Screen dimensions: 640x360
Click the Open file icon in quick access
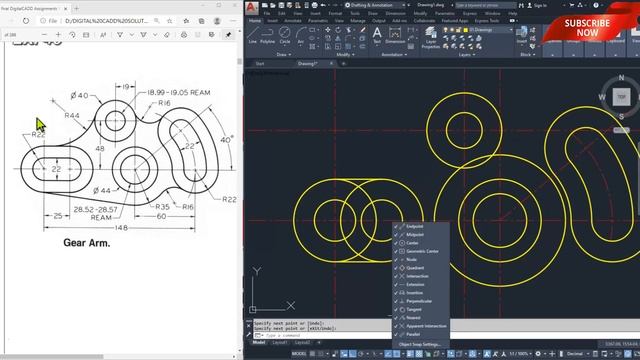pyautogui.click(x=273, y=5)
